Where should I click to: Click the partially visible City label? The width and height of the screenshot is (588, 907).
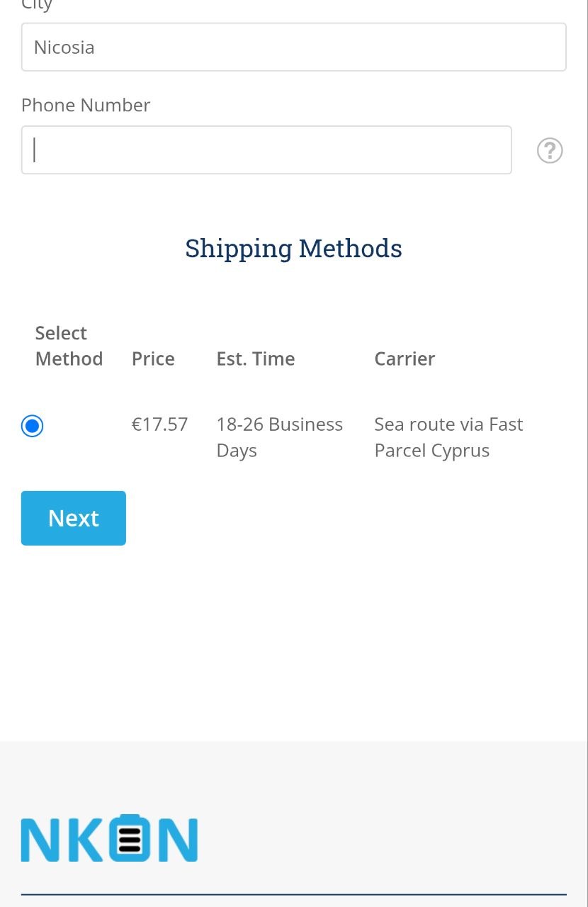tap(37, 5)
